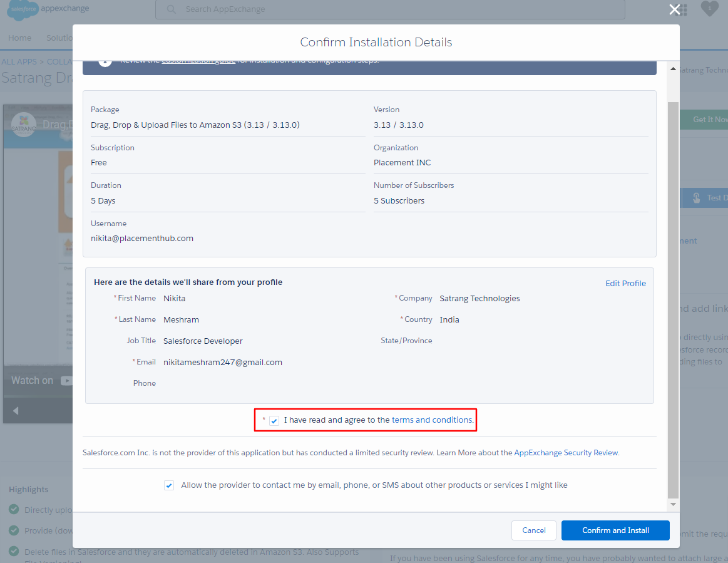
Task: Click the Satrang logo in the video thumbnail
Action: coord(24,125)
